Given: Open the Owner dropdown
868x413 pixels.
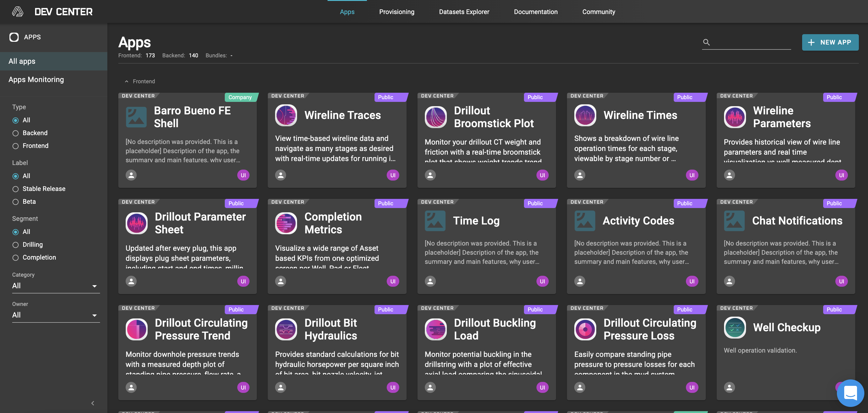Looking at the screenshot, I should pos(56,315).
